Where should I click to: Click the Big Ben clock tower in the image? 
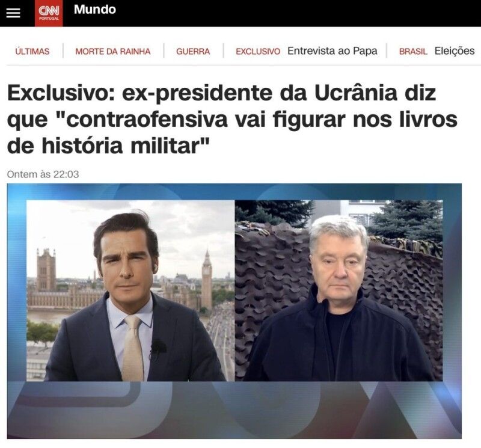[207, 279]
